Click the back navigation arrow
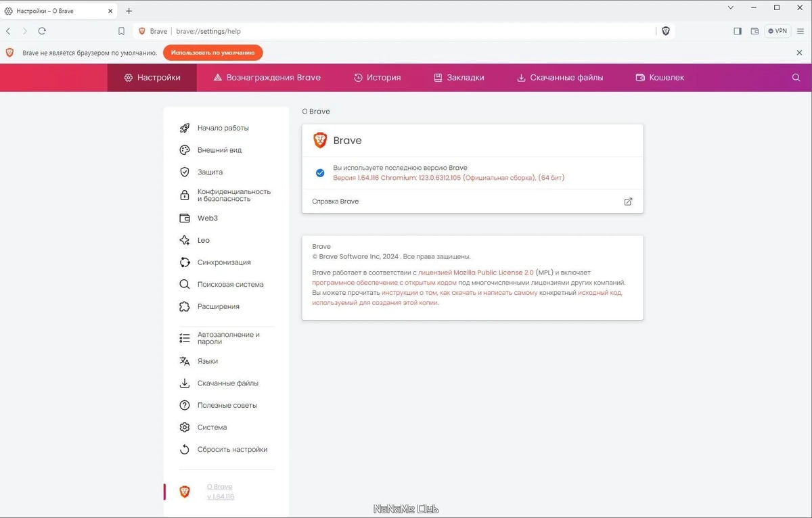The width and height of the screenshot is (812, 518). point(8,31)
